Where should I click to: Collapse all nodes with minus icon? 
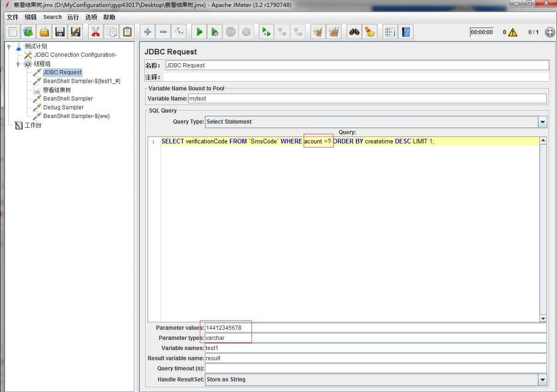click(x=163, y=32)
